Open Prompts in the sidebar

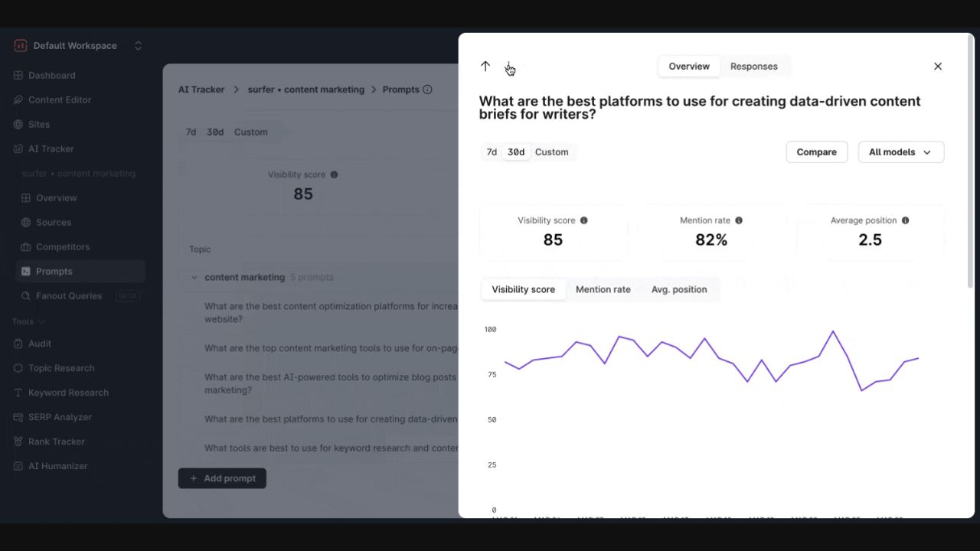click(x=80, y=272)
